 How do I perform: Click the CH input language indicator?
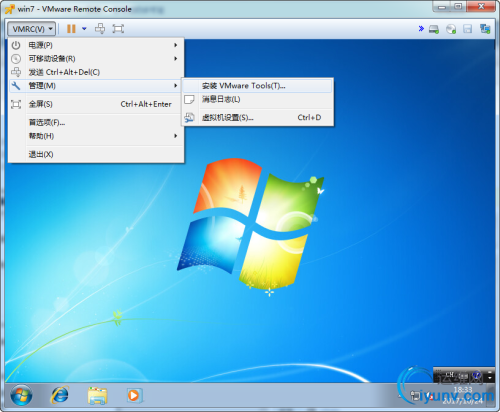coord(449,375)
